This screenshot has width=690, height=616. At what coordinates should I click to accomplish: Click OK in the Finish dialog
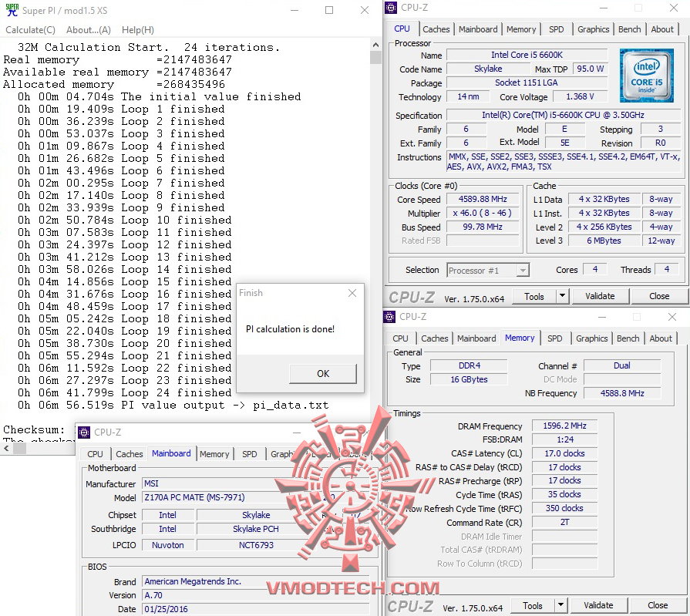coord(323,374)
